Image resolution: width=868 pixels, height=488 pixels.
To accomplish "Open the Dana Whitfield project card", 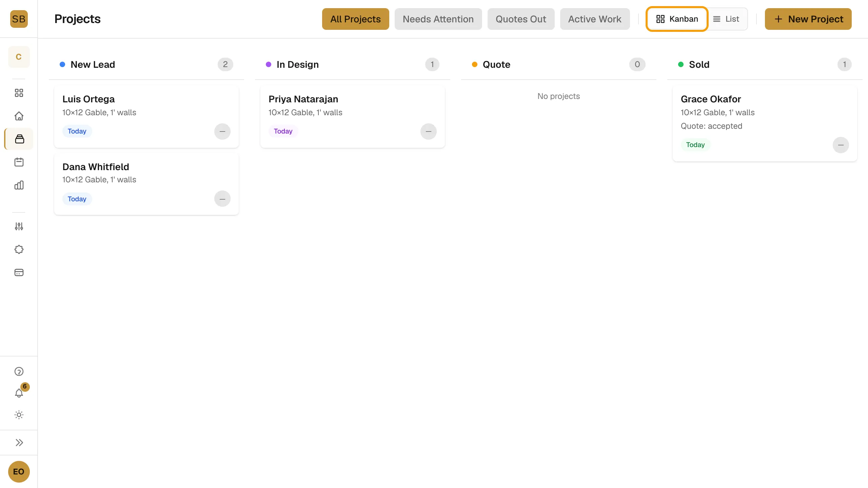I will (146, 184).
